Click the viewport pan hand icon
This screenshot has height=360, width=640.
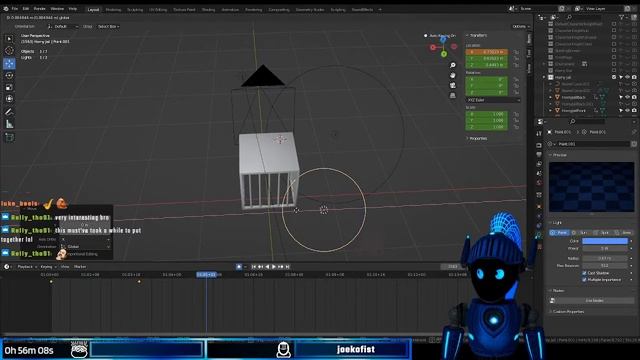[x=453, y=76]
